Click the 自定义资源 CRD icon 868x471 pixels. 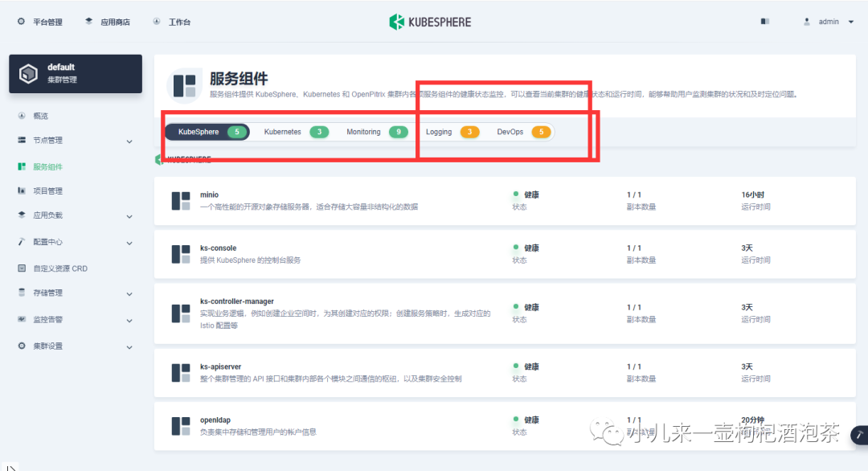point(22,268)
